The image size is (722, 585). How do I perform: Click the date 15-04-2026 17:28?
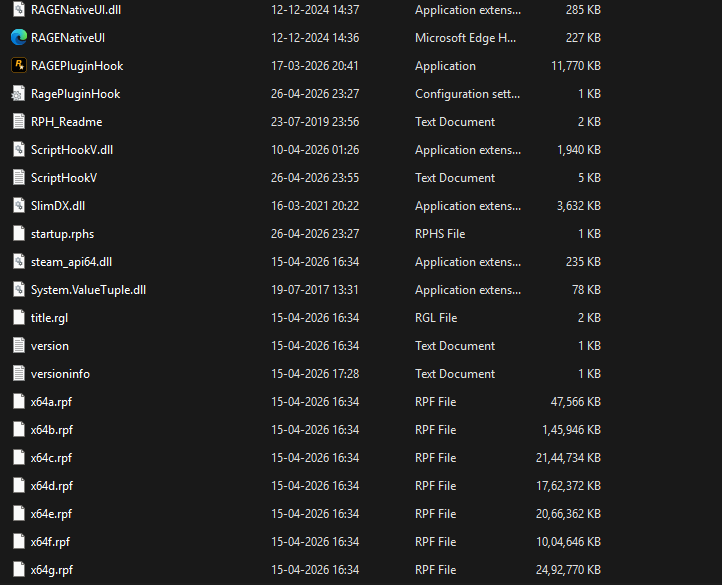coord(315,374)
